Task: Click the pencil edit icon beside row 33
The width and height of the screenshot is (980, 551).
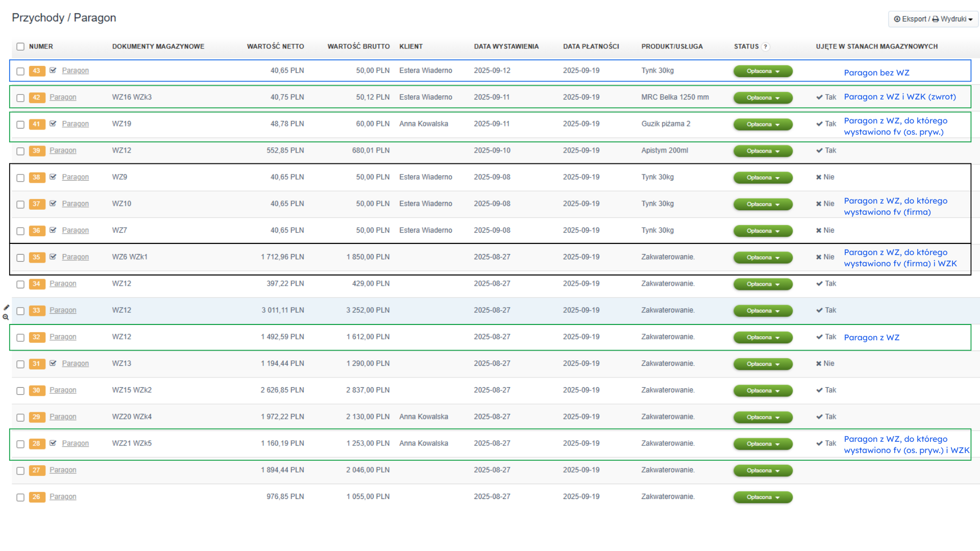Action: 7,308
